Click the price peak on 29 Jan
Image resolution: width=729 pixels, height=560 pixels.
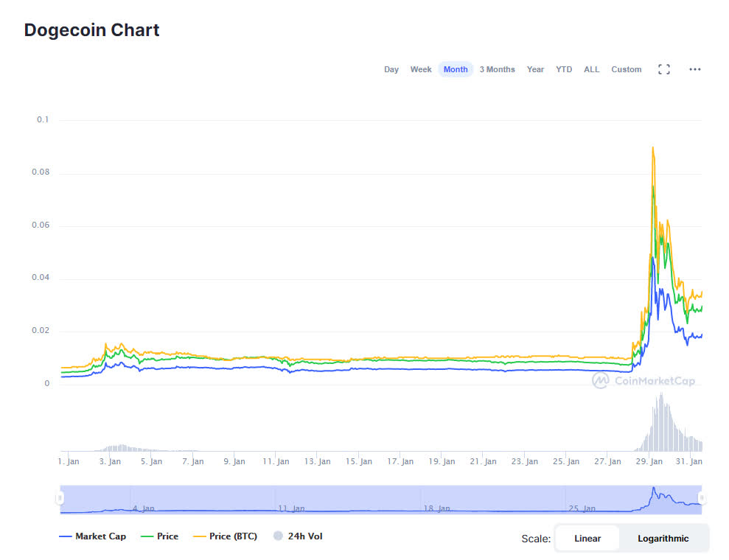coord(653,186)
